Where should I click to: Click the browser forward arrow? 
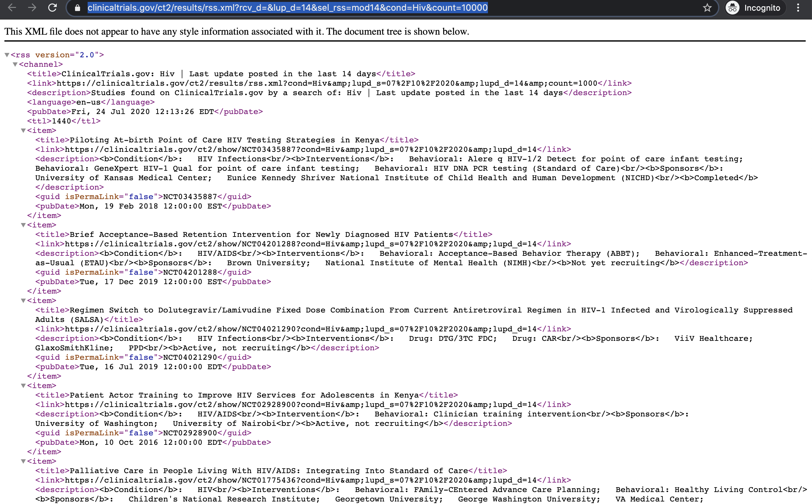(32, 8)
